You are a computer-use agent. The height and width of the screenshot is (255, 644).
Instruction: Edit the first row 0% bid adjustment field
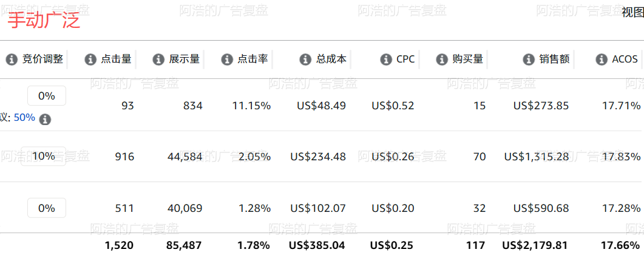coord(47,96)
